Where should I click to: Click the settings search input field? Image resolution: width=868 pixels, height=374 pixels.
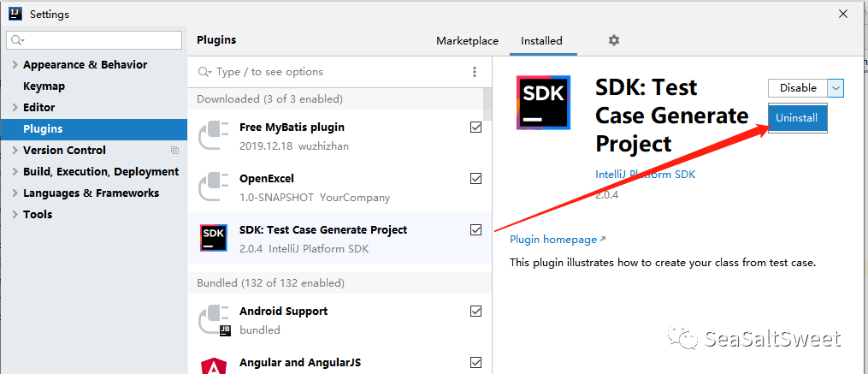(94, 40)
